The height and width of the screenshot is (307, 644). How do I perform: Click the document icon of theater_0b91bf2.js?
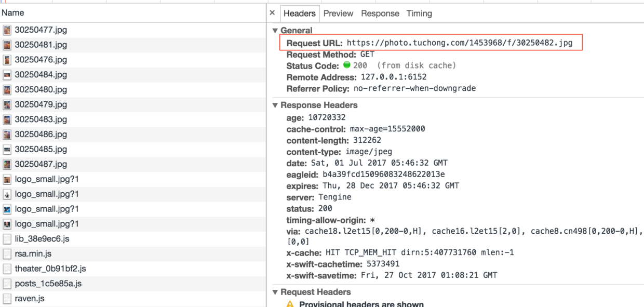click(7, 269)
